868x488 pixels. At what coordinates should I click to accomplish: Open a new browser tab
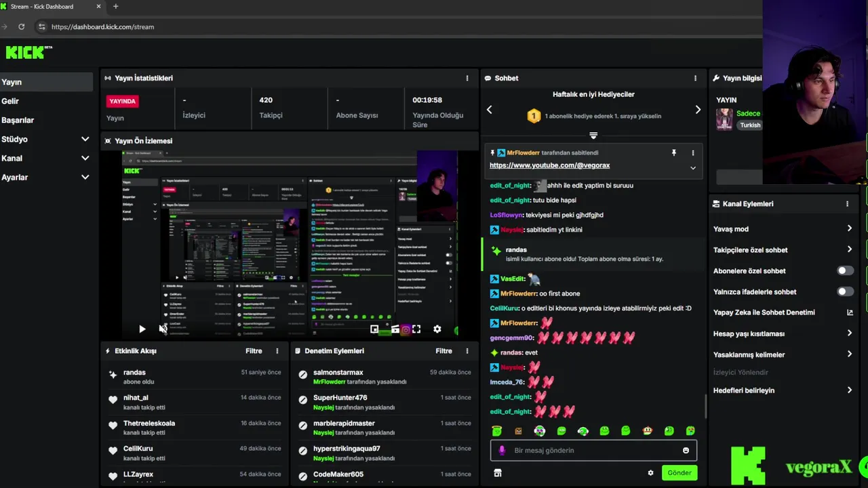point(115,7)
